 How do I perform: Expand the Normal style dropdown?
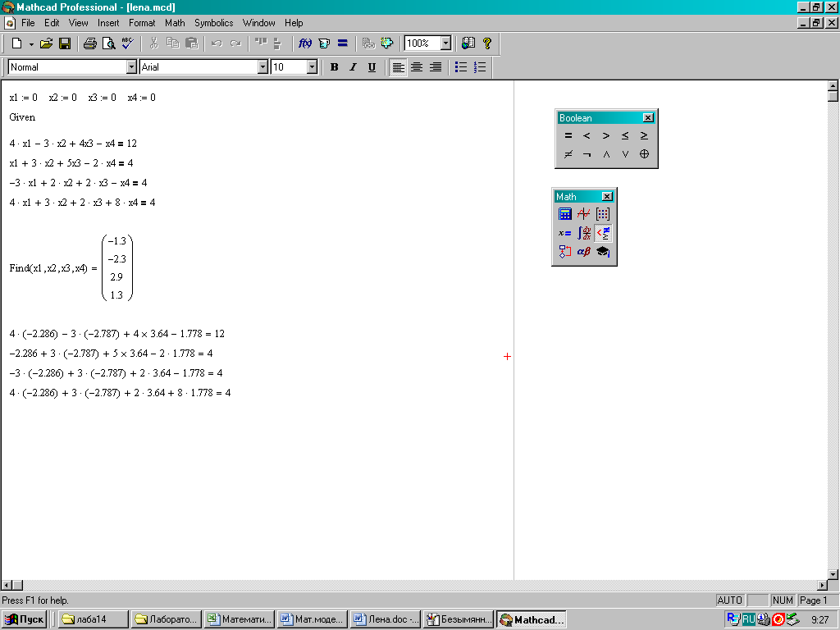click(131, 67)
